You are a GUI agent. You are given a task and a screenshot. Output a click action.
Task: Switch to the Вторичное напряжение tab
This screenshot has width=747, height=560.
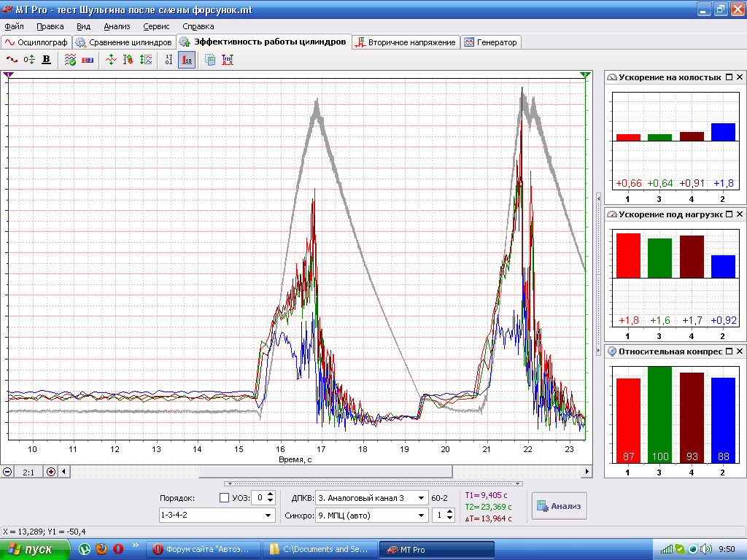click(406, 42)
